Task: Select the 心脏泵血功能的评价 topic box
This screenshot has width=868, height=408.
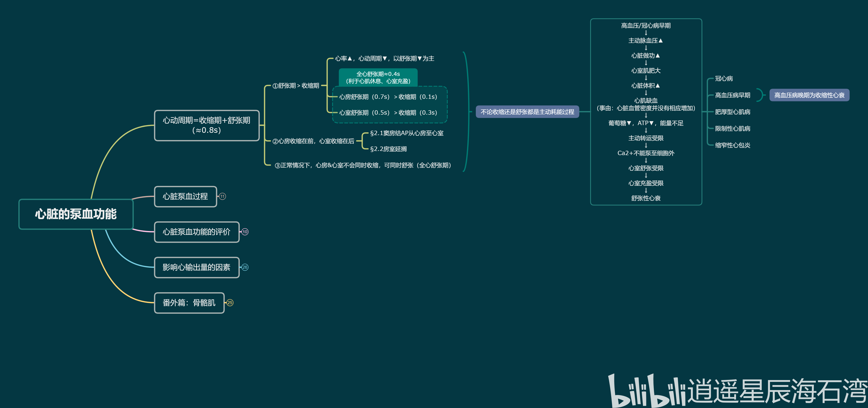Action: tap(197, 232)
